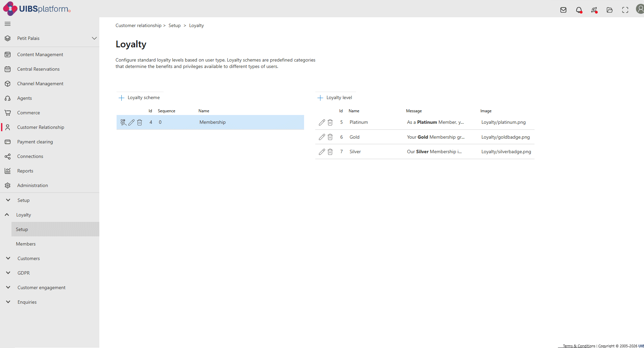Open Members under Loyalty
Screen dimensions: 644x348
26,244
